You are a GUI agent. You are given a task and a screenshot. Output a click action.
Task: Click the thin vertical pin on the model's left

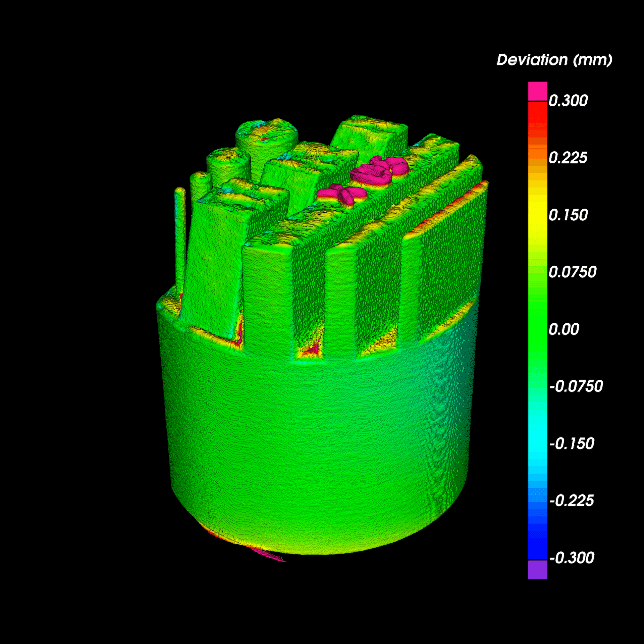pyautogui.click(x=180, y=235)
